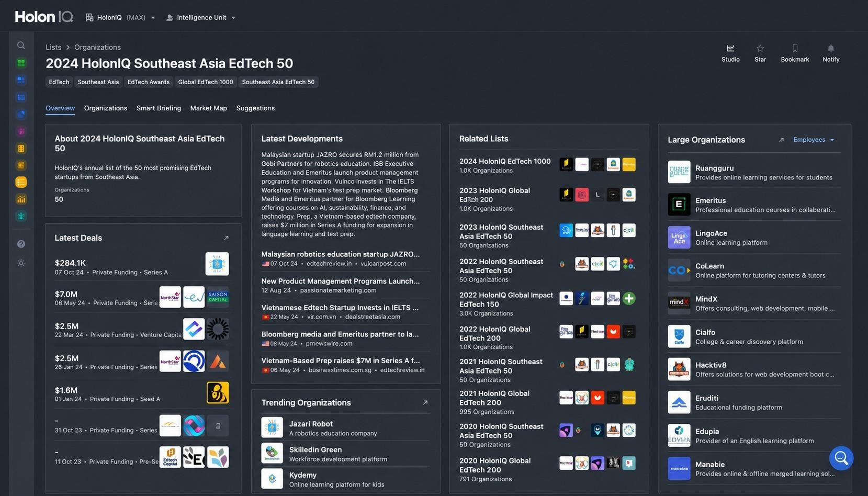
Task: Switch to the Overview tab
Action: point(60,108)
